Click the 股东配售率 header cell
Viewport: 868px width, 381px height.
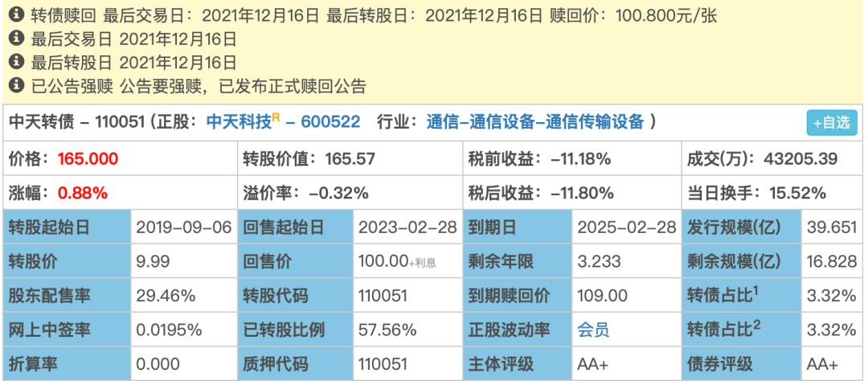[67, 296]
